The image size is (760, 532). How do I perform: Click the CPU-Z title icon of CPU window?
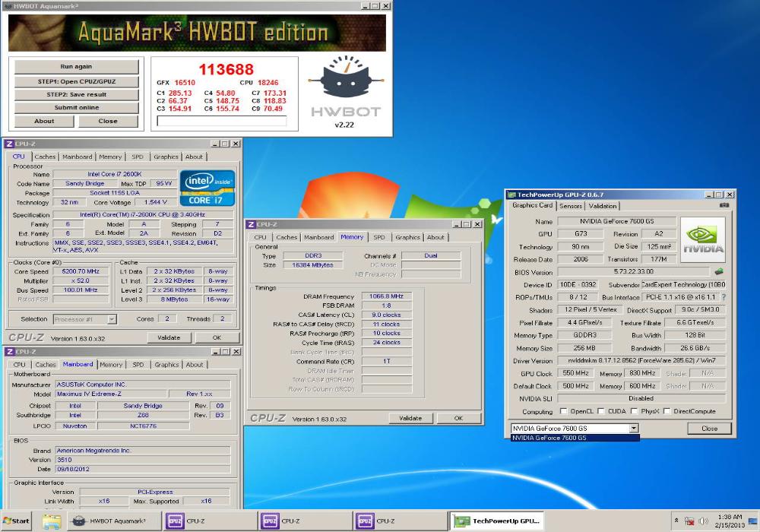(x=8, y=144)
